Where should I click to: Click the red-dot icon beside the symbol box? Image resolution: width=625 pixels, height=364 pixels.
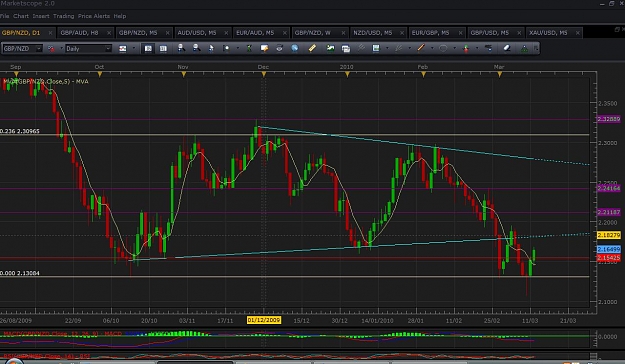tap(51, 49)
